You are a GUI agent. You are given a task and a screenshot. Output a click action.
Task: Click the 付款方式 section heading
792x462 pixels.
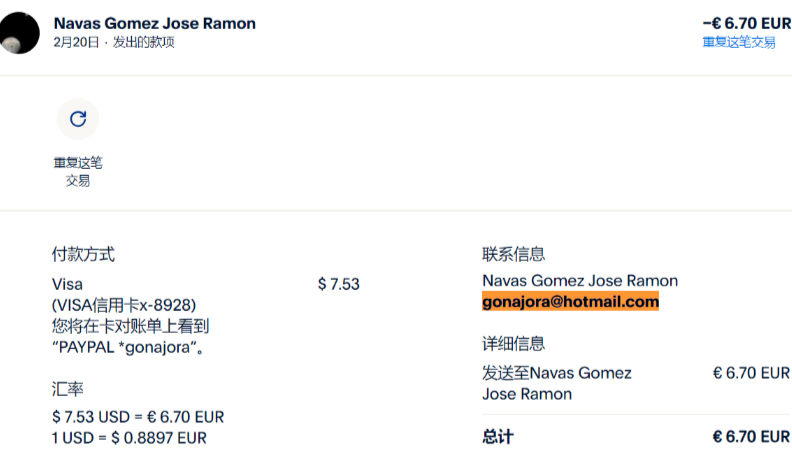83,254
